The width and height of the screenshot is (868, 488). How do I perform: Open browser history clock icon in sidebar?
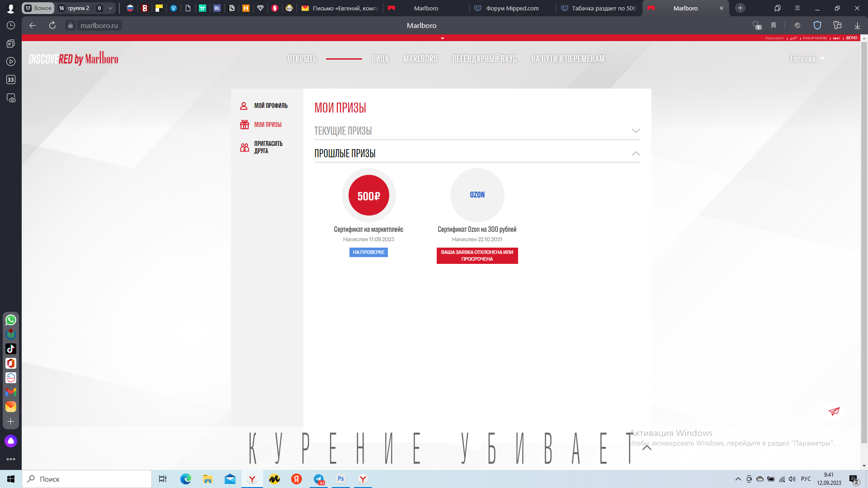pyautogui.click(x=11, y=25)
